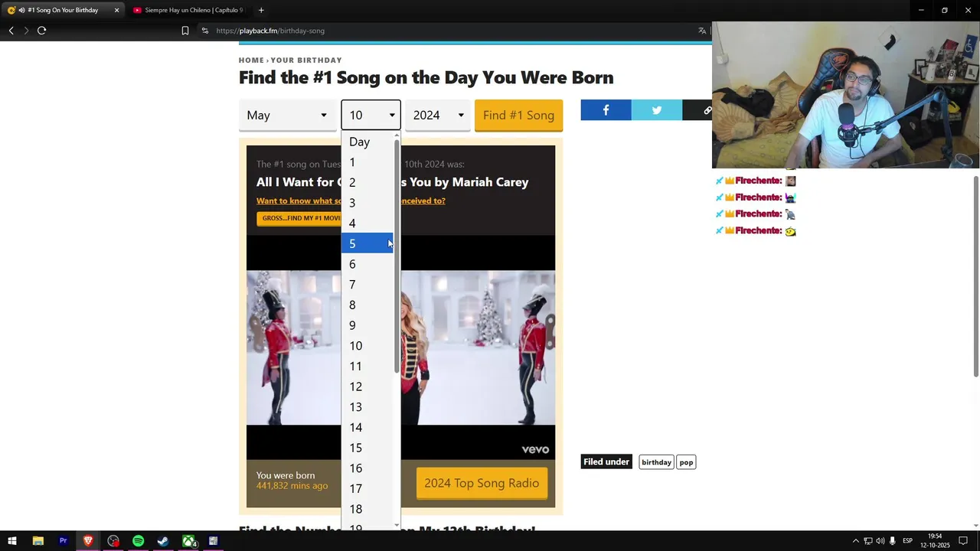Open the month dropdown showing May
Screen dimensions: 980x551
pyautogui.click(x=287, y=115)
